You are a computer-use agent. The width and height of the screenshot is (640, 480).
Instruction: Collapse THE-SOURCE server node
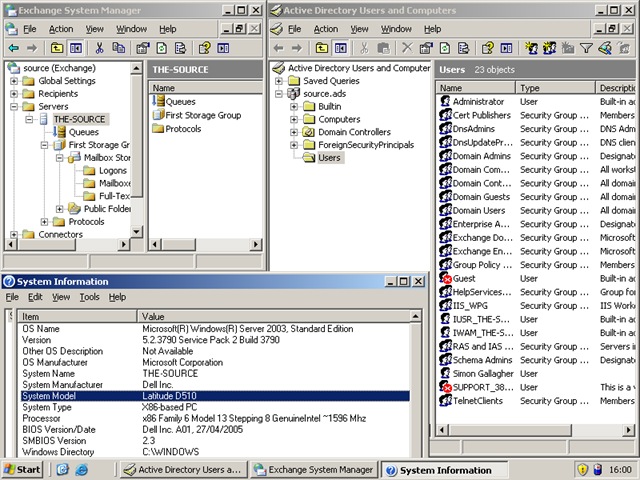[x=29, y=119]
